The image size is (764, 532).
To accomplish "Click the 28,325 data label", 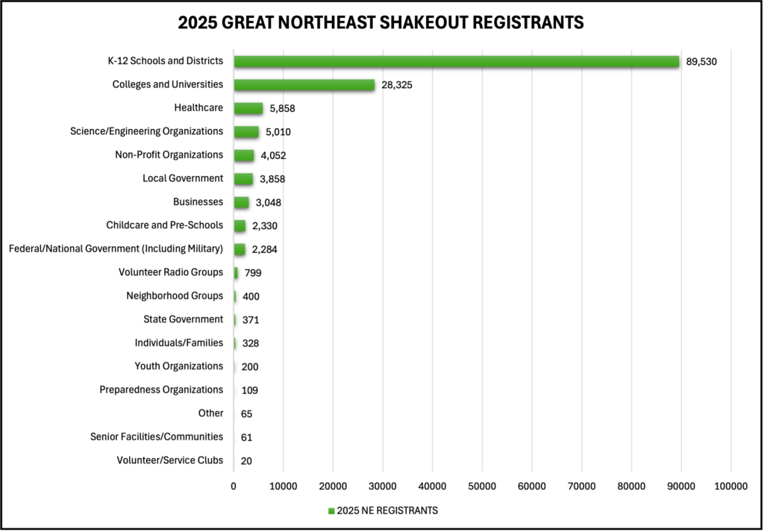I will pyautogui.click(x=397, y=85).
